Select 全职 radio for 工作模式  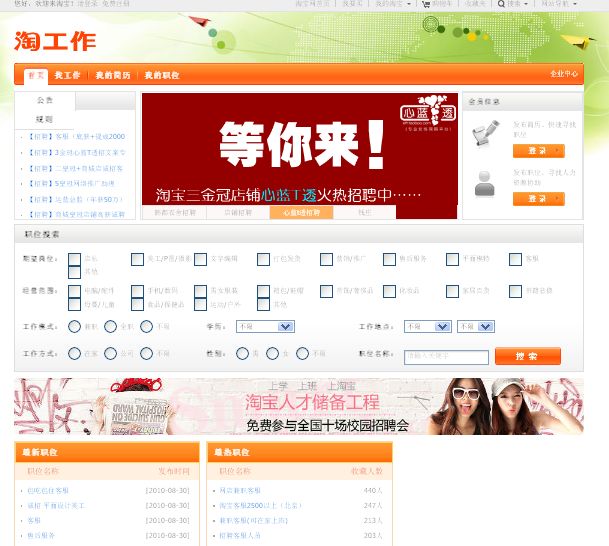(110, 327)
